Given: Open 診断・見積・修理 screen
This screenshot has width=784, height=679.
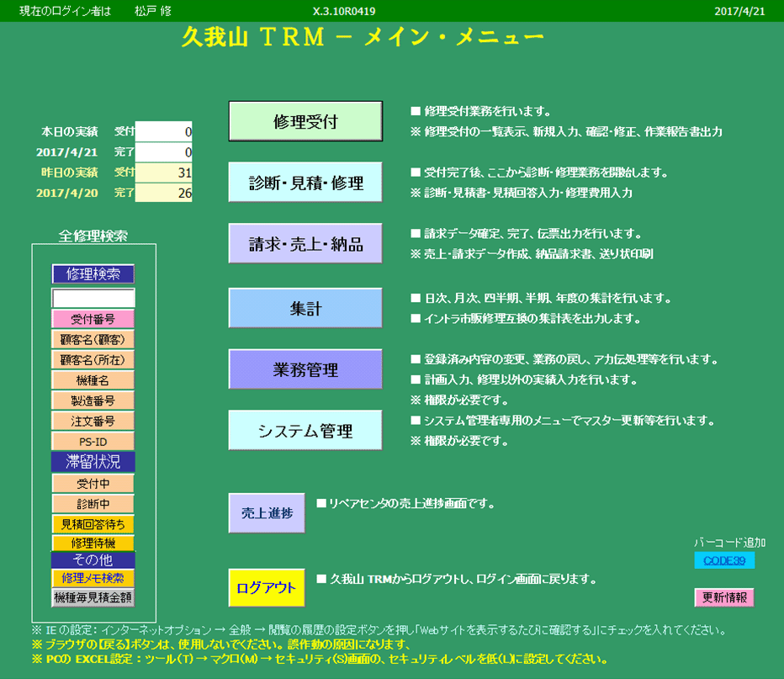Looking at the screenshot, I should pyautogui.click(x=305, y=182).
